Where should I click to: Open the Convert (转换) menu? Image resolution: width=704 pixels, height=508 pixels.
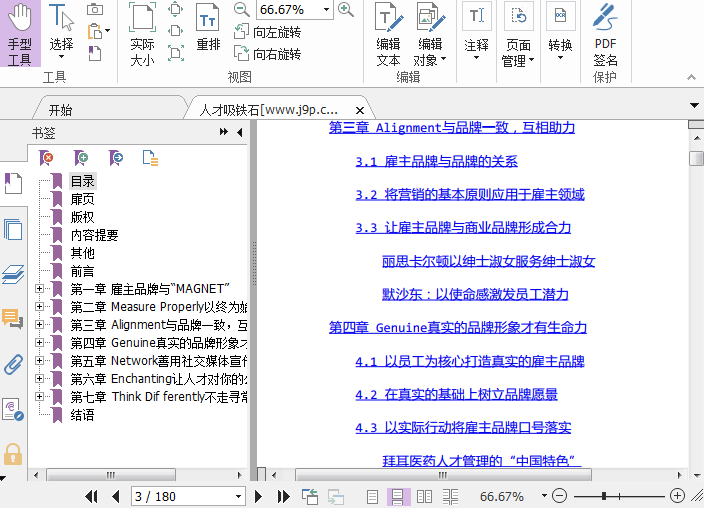click(x=560, y=31)
